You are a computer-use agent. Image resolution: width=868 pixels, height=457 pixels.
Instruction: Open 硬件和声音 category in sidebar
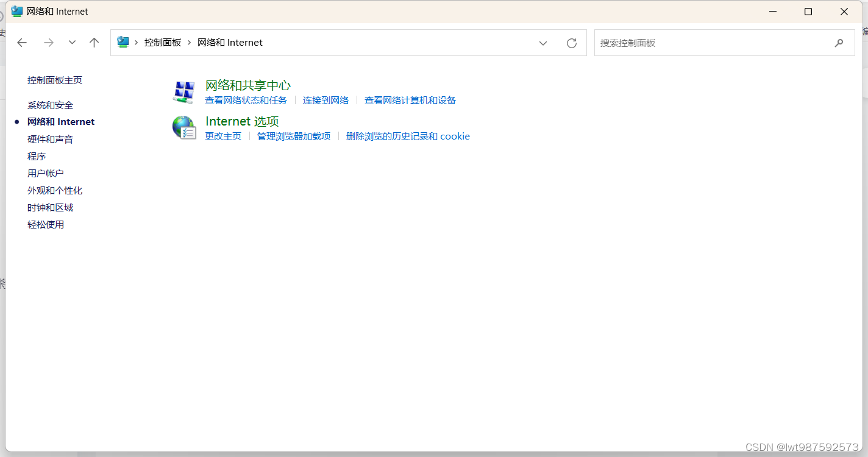coord(50,140)
